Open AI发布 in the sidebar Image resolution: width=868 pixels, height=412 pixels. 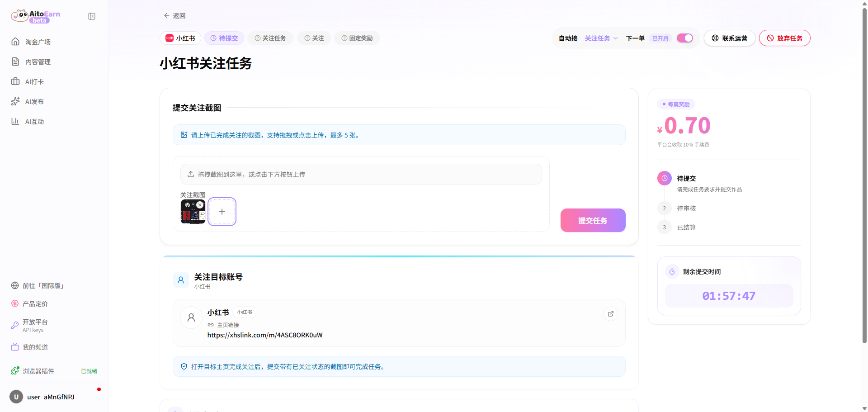54,101
